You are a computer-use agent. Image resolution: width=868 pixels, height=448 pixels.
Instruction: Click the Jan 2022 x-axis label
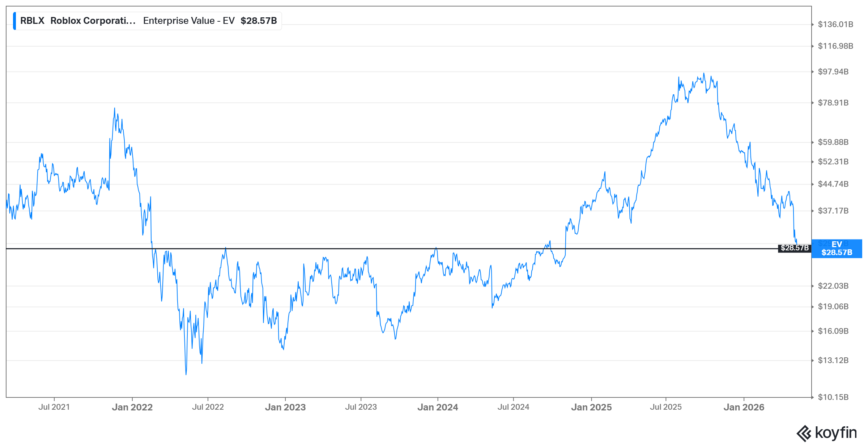coord(132,407)
